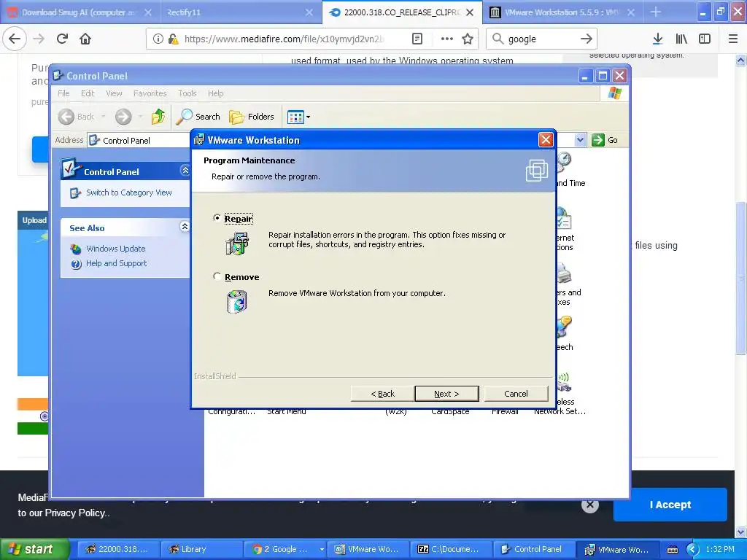Viewport: 747px width, 560px height.
Task: Click the search go arrow
Action: (x=587, y=39)
